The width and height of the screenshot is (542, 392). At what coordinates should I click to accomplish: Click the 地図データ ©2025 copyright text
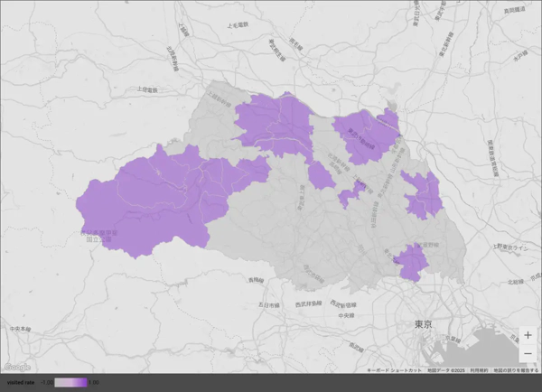[x=445, y=370]
